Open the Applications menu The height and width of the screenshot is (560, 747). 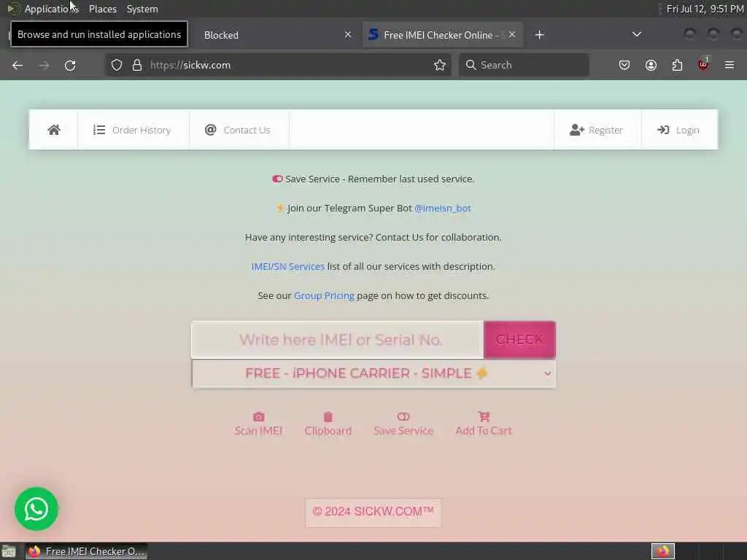pyautogui.click(x=44, y=9)
